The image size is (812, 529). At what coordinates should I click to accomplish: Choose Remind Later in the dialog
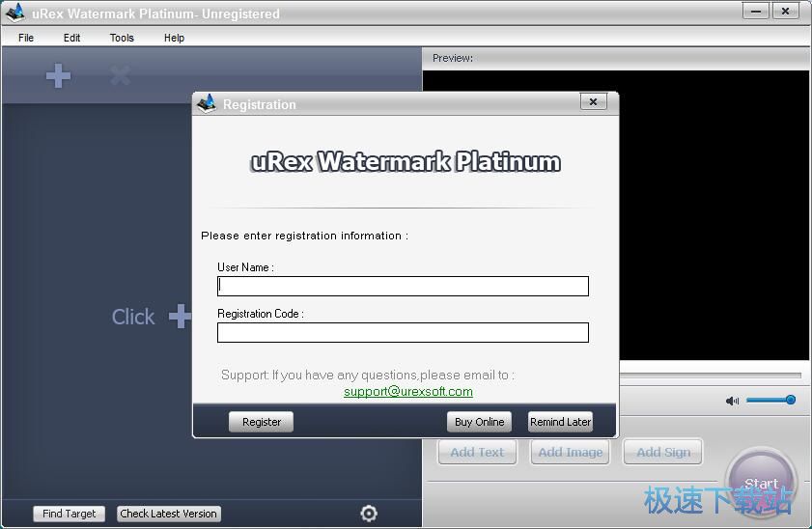pos(560,422)
